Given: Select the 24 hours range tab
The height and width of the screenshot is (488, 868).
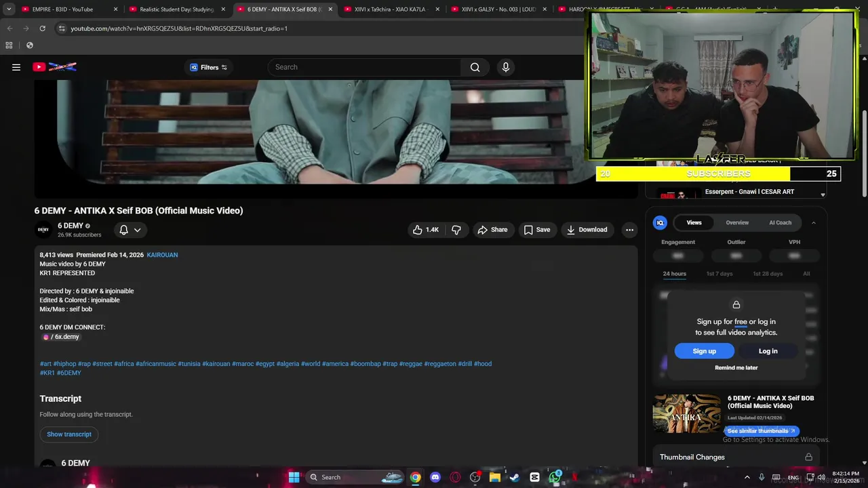Looking at the screenshot, I should tap(674, 274).
